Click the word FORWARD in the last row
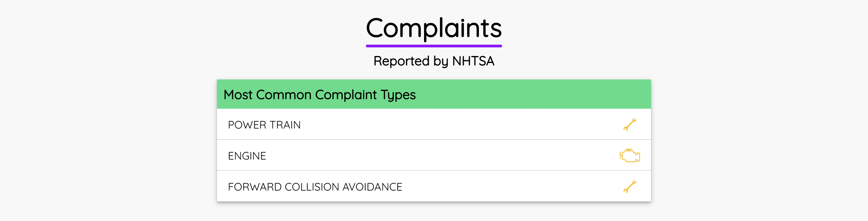The height and width of the screenshot is (221, 868). [255, 187]
